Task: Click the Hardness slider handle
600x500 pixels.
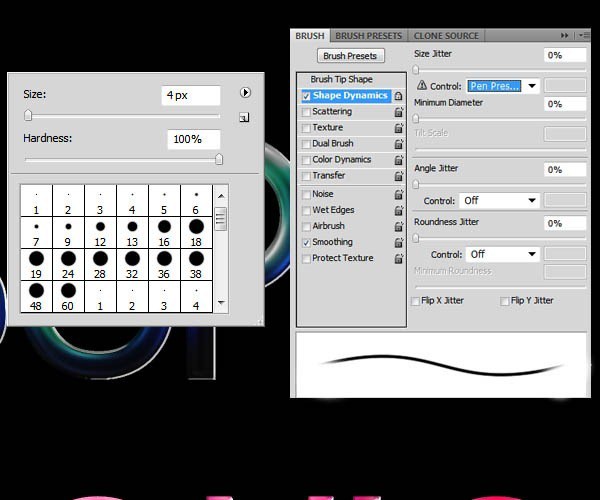Action: point(219,159)
